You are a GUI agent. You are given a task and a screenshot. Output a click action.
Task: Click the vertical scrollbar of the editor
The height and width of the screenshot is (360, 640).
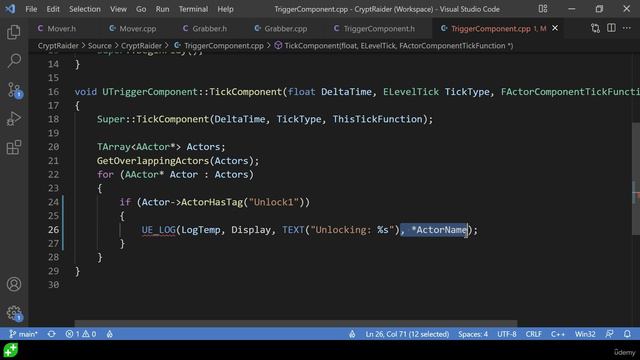click(636, 178)
